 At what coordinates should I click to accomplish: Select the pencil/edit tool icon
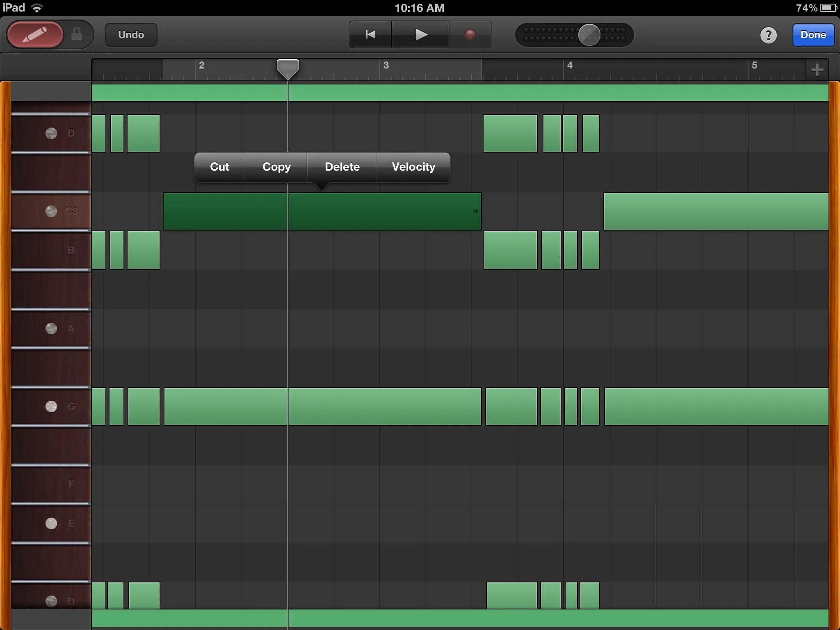pyautogui.click(x=35, y=34)
